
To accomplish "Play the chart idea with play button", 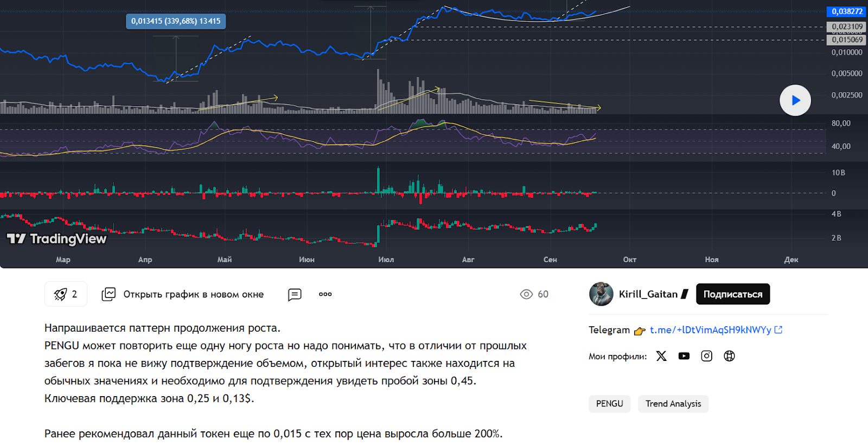I will [x=795, y=100].
